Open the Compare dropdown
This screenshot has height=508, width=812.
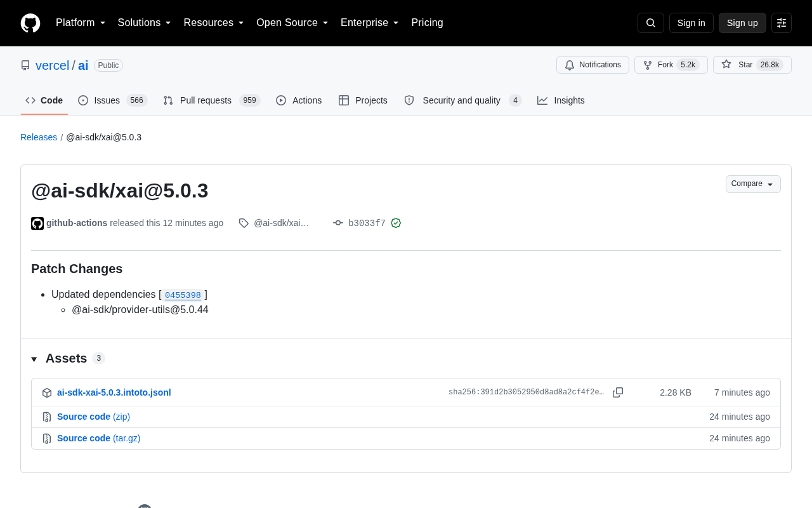tap(753, 184)
